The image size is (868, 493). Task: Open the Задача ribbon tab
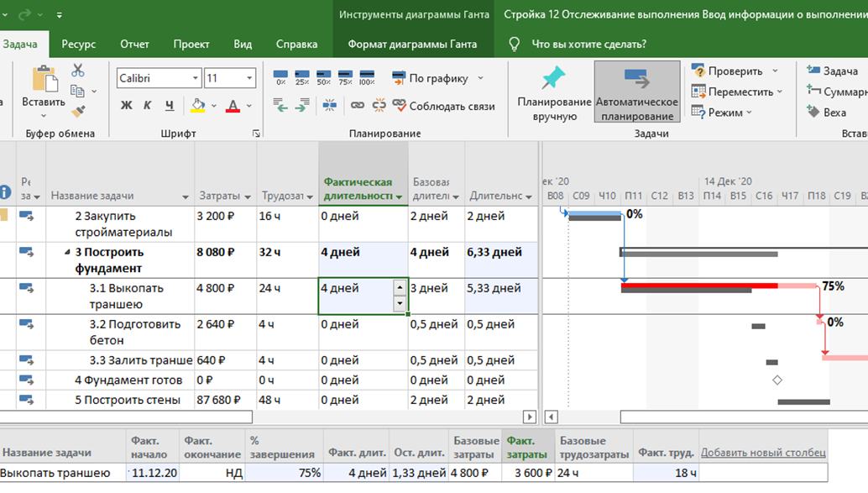click(x=20, y=45)
